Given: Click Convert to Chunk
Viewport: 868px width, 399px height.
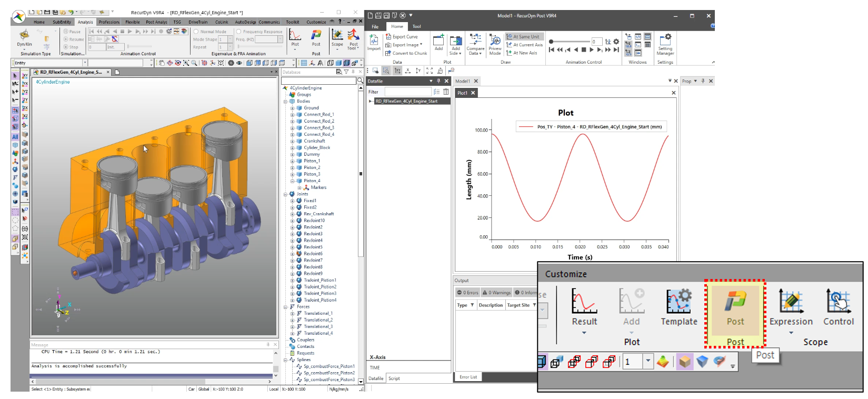Looking at the screenshot, I should pos(406,53).
